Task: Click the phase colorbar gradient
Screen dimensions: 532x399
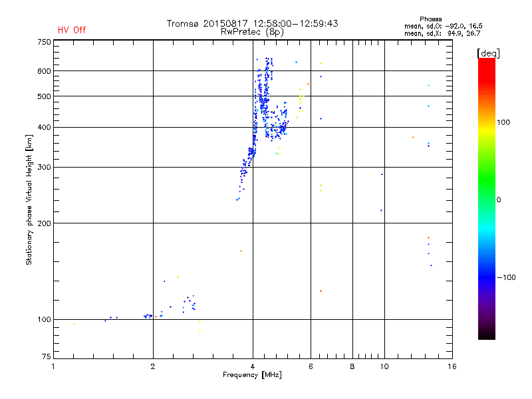Action: [487, 199]
